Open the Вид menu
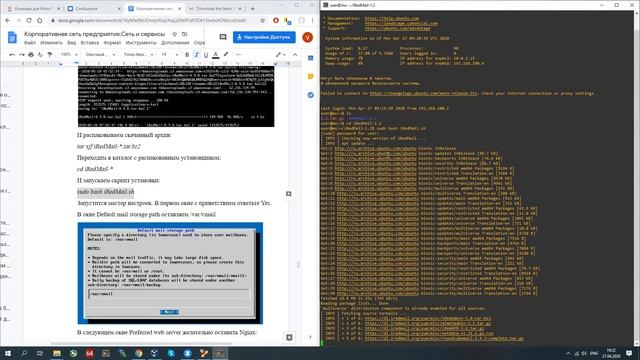Image resolution: width=640 pixels, height=360 pixels. (71, 42)
